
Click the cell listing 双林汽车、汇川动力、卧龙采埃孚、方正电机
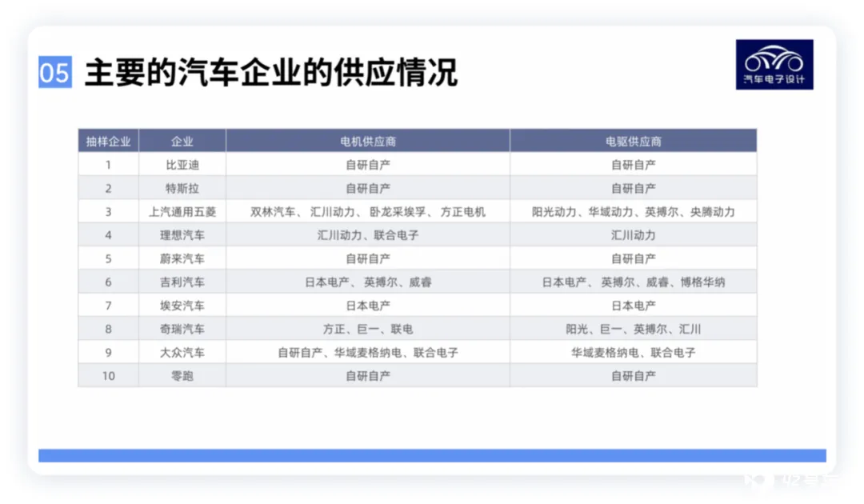click(x=368, y=211)
